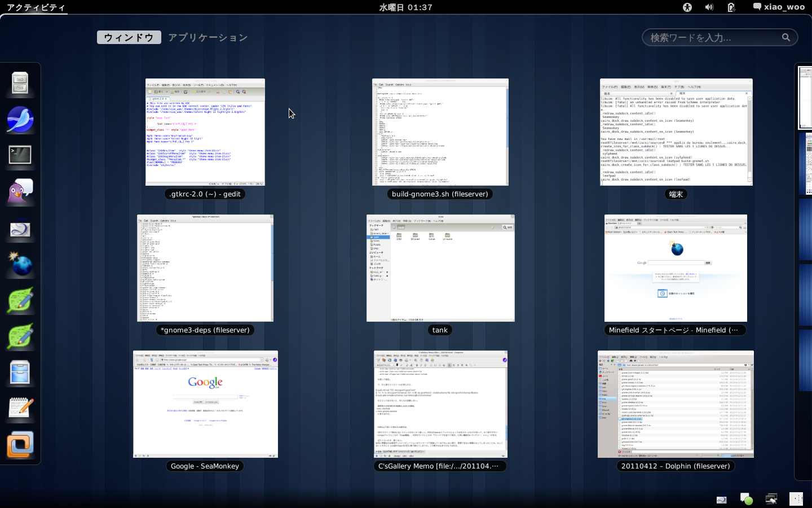Switch to the .gtkrc-2.0 gedit window
Screen dimensions: 812x508
click(x=205, y=132)
